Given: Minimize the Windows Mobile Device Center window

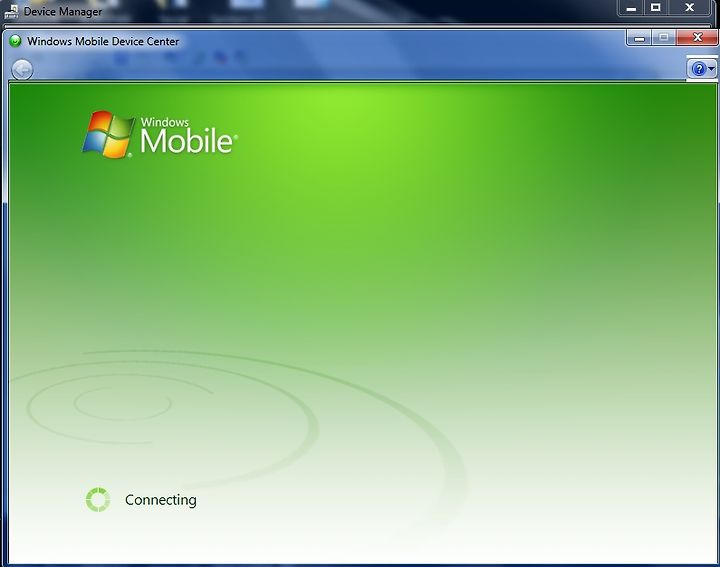Looking at the screenshot, I should pos(640,38).
